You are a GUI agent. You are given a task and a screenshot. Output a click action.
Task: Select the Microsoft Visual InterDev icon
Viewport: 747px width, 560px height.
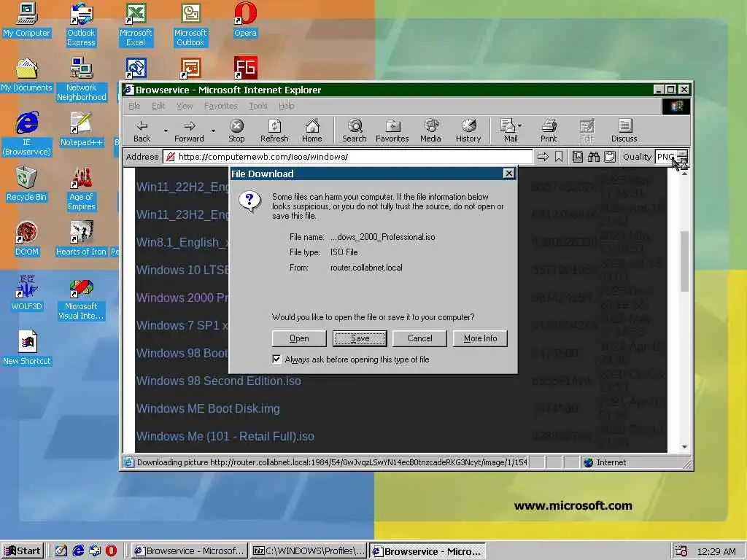tap(81, 298)
